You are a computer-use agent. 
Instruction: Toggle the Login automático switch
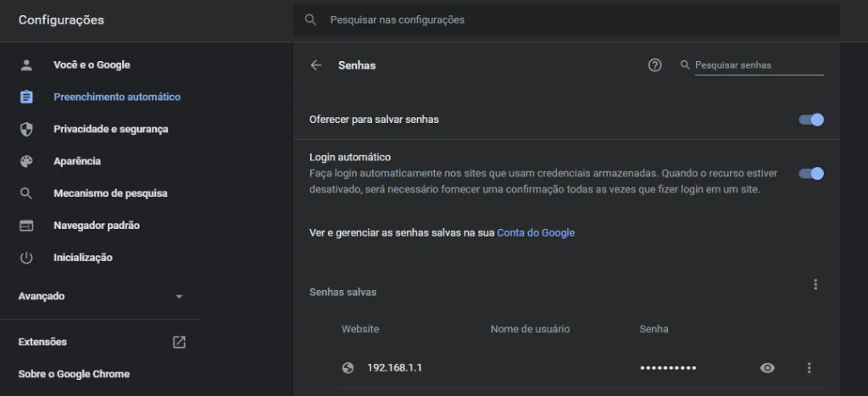point(811,173)
